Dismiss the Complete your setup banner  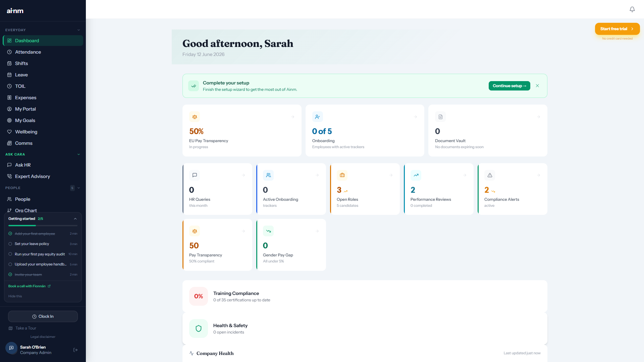[x=537, y=86]
